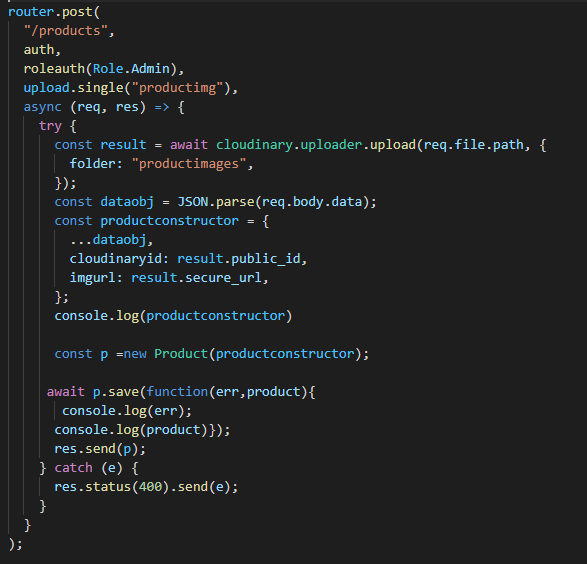Viewport: 587px width, 564px height.
Task: Click "Product" class name in new Product
Action: (181, 354)
